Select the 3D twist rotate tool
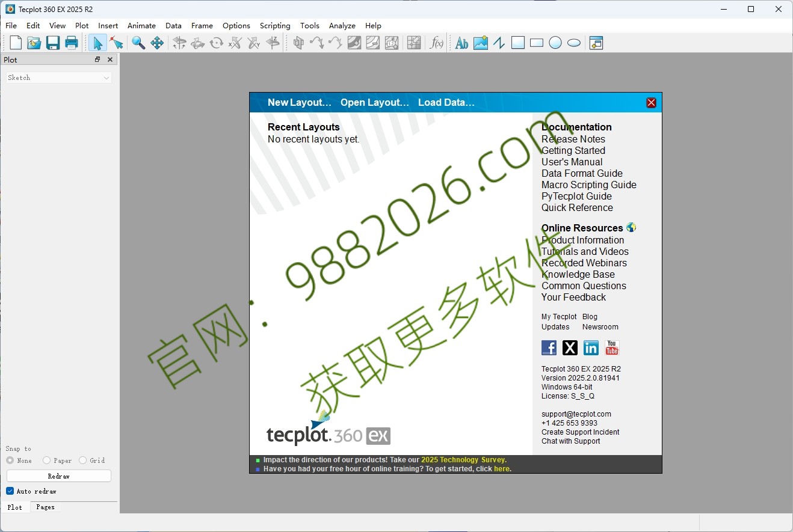The image size is (793, 532). pos(217,43)
